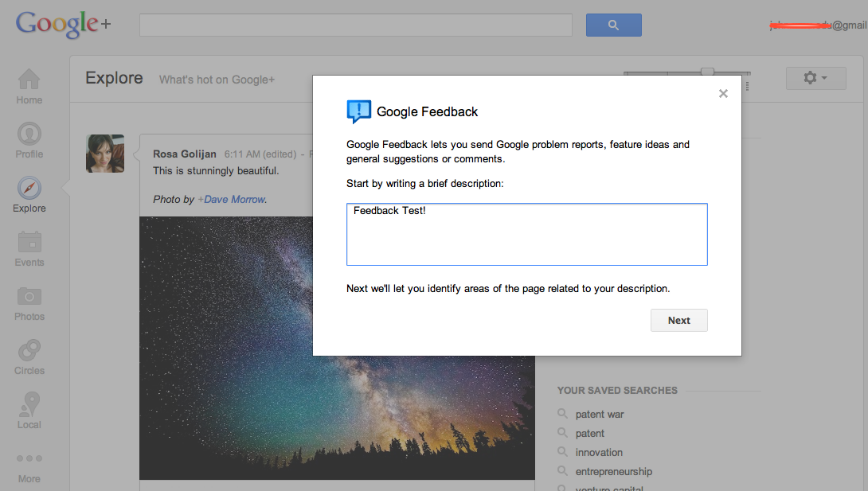Click the Home icon in sidebar
Image resolution: width=868 pixels, height=491 pixels.
29,79
